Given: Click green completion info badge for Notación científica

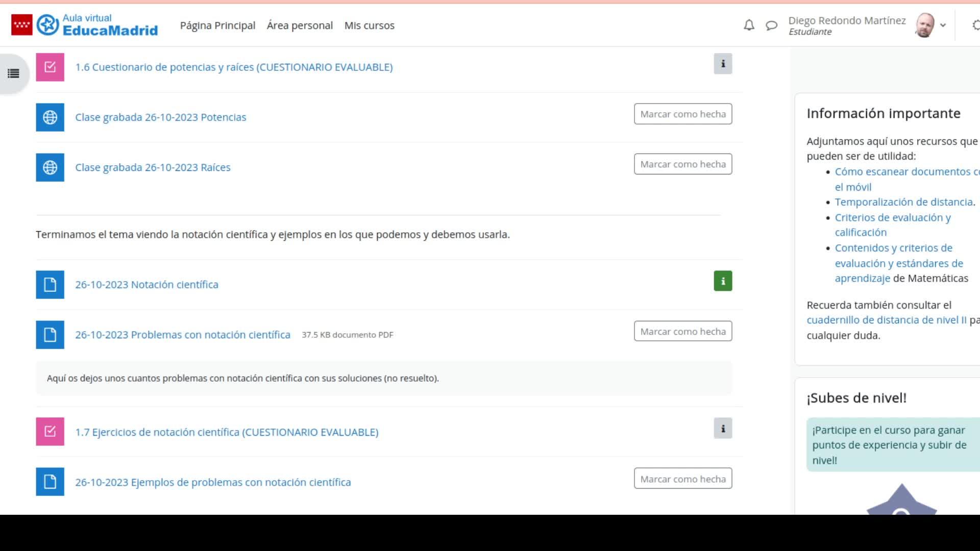Looking at the screenshot, I should click(723, 281).
